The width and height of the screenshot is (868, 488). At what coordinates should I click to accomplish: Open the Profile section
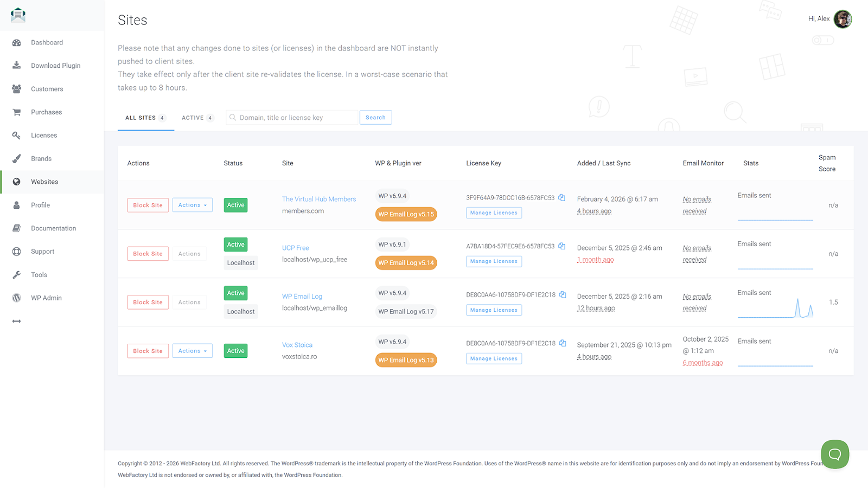point(40,204)
